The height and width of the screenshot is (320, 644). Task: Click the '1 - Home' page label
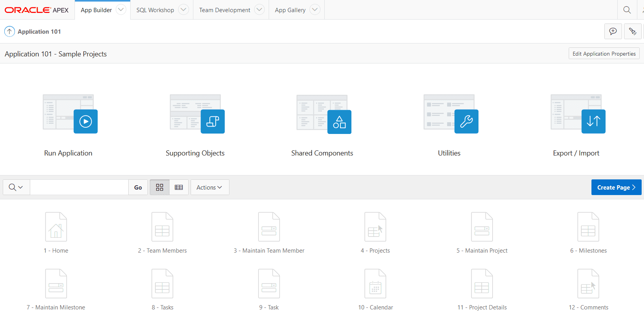click(x=56, y=251)
